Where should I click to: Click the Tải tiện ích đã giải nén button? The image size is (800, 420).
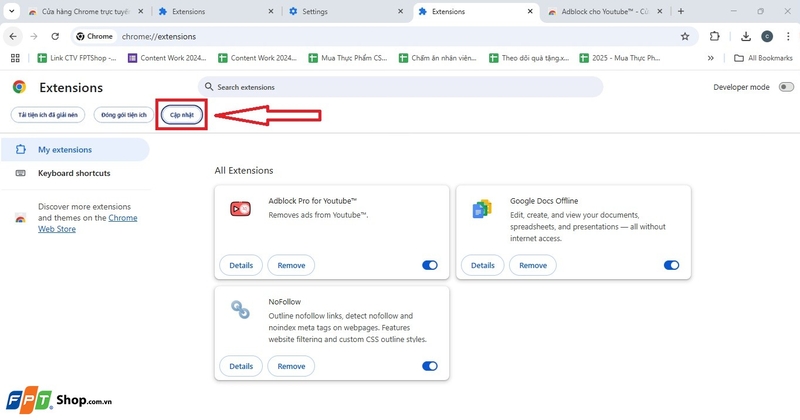tap(48, 115)
